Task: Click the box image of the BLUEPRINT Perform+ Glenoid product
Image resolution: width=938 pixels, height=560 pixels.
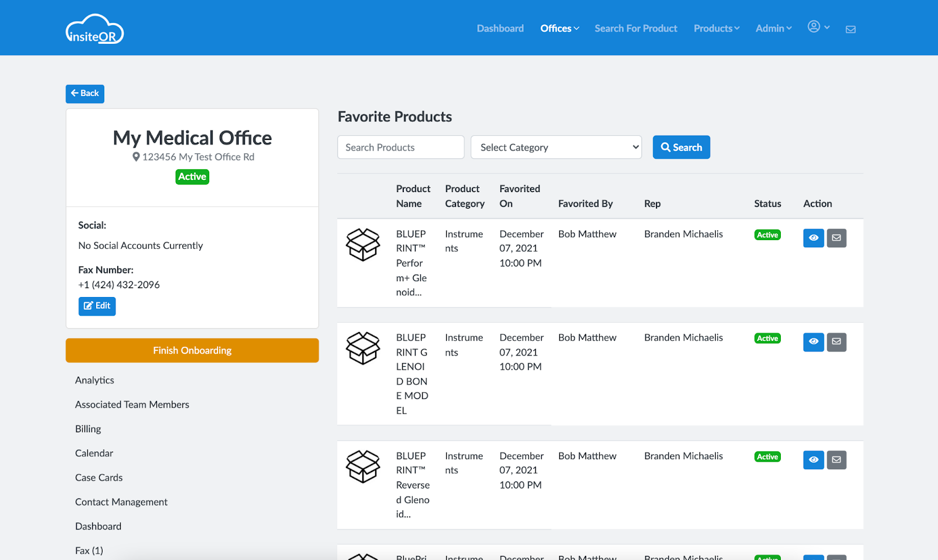Action: point(363,244)
